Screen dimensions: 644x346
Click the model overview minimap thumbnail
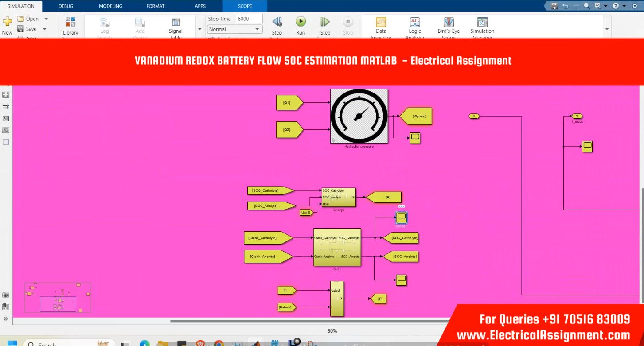pyautogui.click(x=58, y=298)
